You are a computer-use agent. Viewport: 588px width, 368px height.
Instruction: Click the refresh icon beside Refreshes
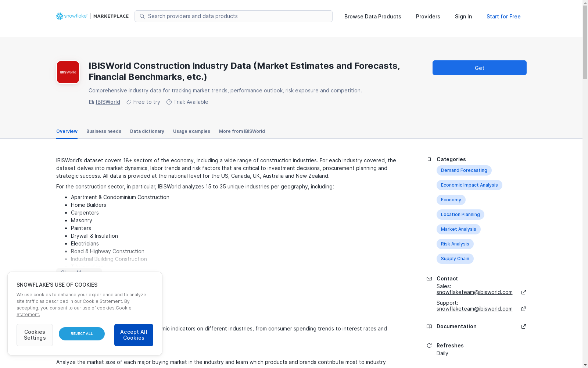point(429,346)
